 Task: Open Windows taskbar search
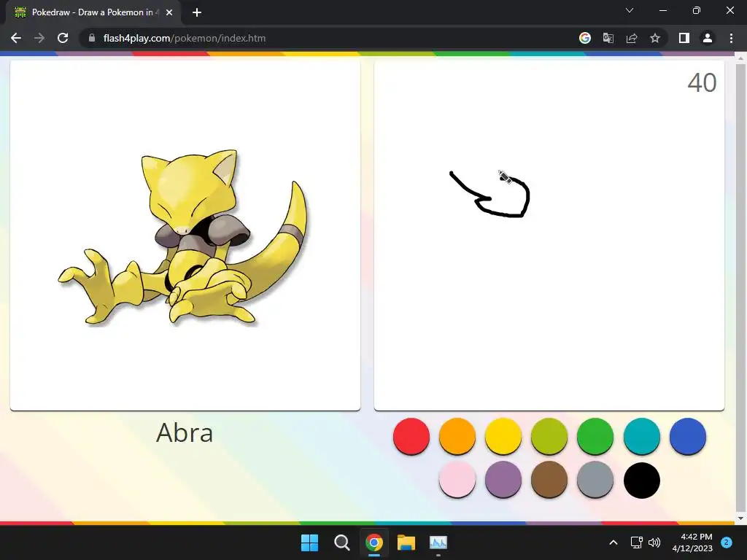pyautogui.click(x=341, y=542)
